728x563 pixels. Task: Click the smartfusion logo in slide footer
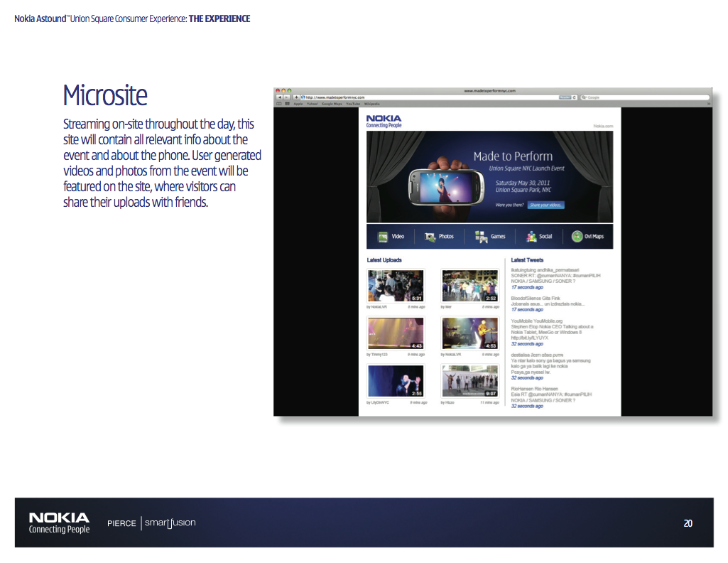[170, 523]
